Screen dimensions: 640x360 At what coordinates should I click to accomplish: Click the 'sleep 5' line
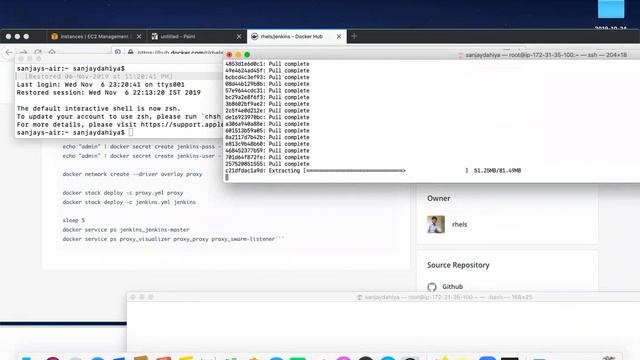coord(73,220)
